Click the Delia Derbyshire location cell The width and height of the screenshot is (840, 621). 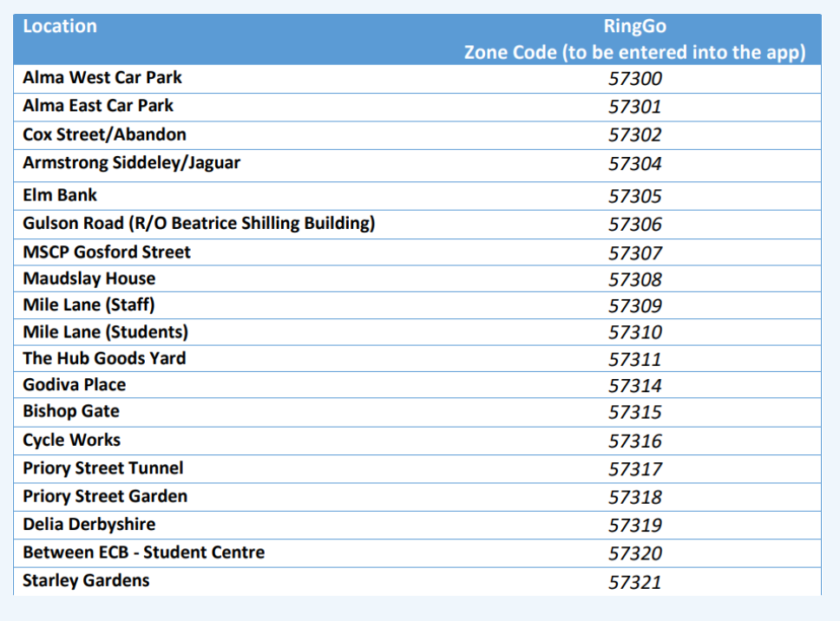click(89, 525)
